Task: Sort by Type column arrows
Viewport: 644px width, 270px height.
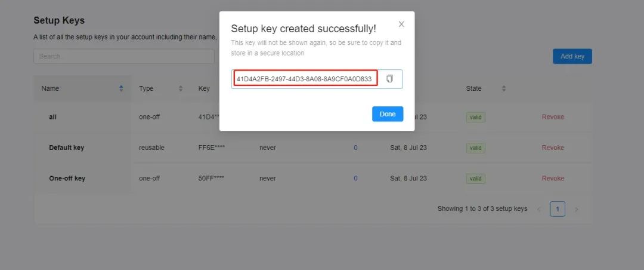Action: click(x=180, y=88)
